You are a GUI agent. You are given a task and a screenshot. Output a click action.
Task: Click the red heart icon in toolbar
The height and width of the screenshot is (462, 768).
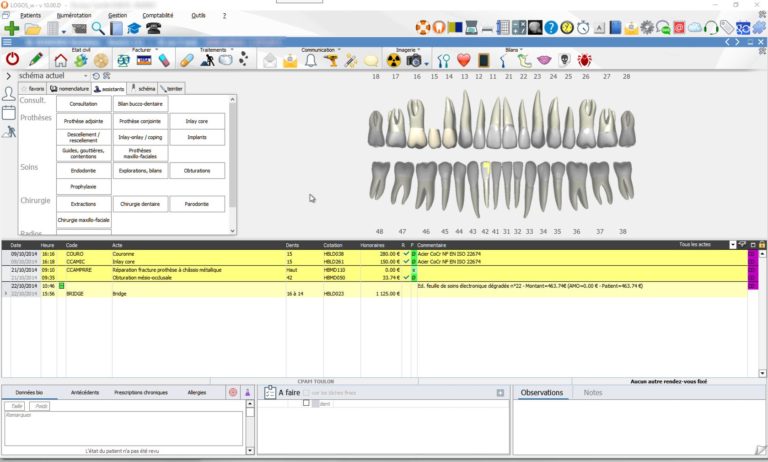coord(463,61)
